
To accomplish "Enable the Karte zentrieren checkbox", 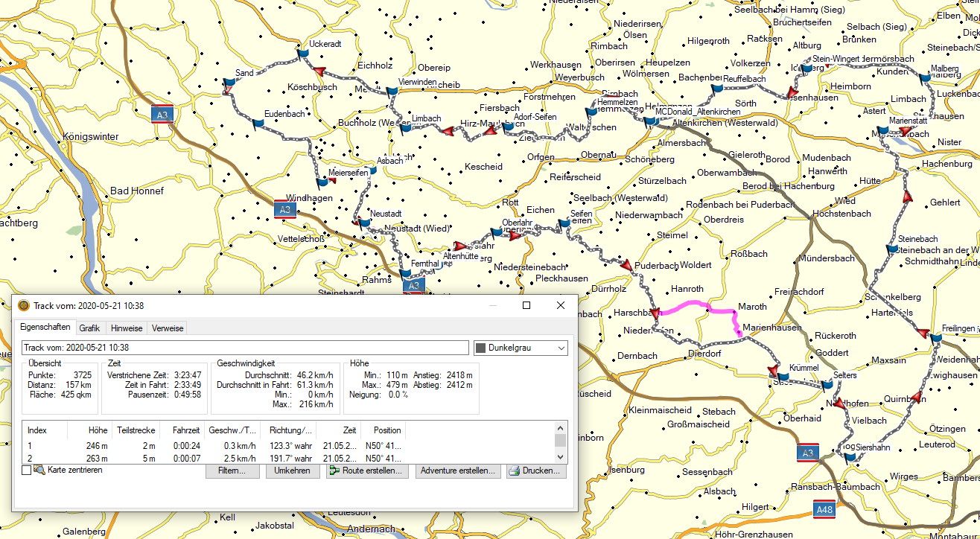I will pyautogui.click(x=27, y=471).
